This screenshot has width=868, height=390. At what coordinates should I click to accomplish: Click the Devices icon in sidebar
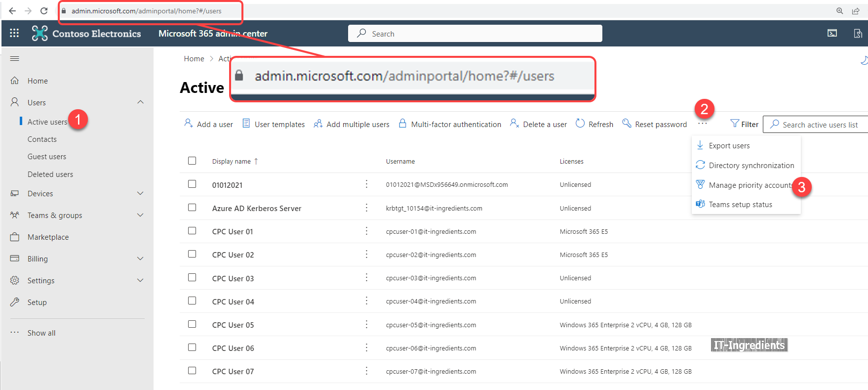pos(15,193)
